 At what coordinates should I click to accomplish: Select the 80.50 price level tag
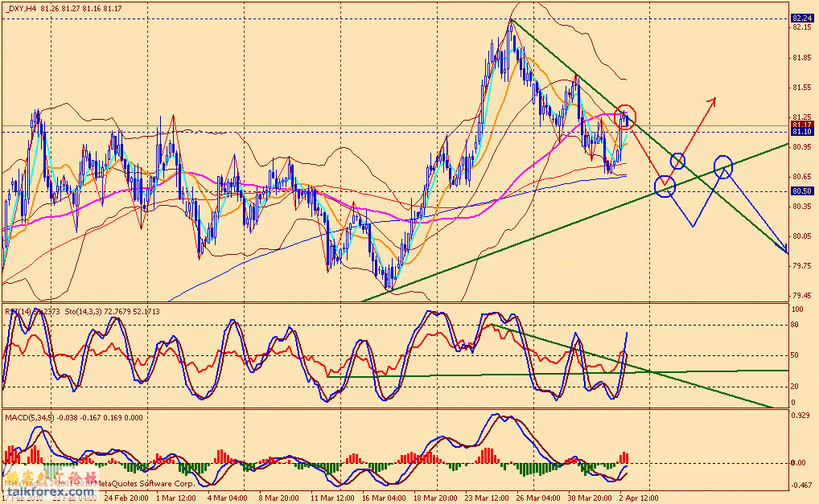pyautogui.click(x=802, y=191)
